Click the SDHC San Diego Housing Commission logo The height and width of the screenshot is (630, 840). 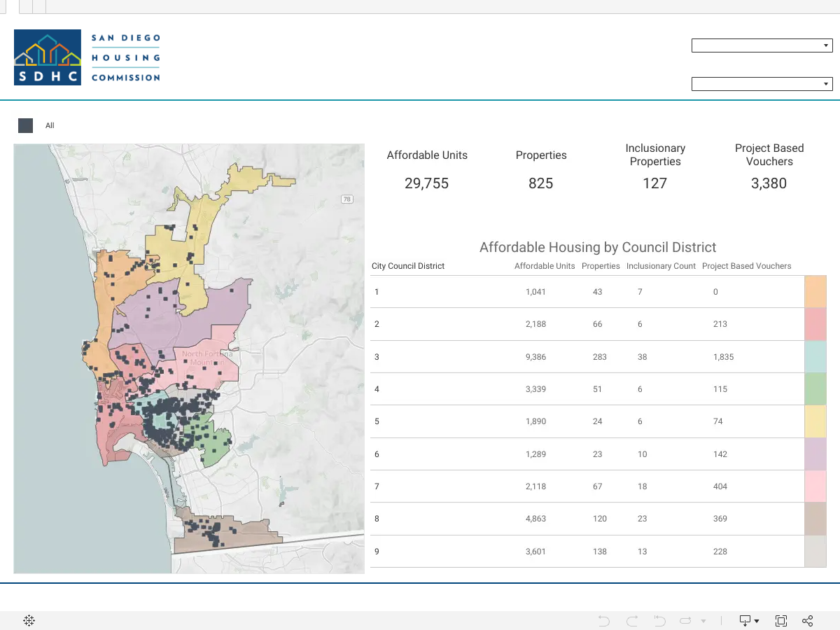point(87,57)
